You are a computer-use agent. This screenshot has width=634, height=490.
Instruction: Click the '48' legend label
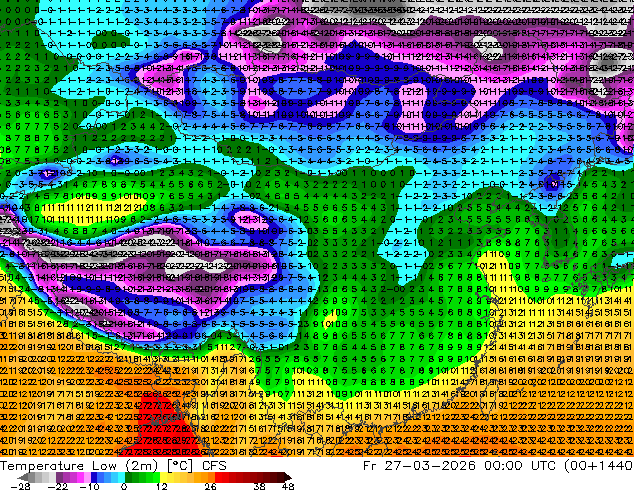pyautogui.click(x=288, y=486)
